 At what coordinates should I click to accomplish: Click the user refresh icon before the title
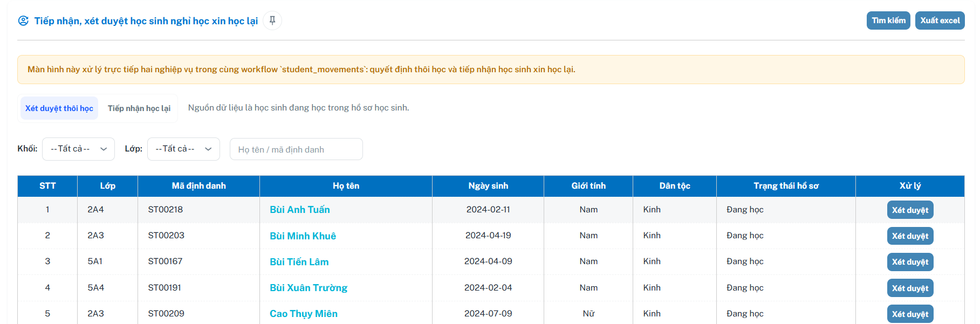tap(23, 21)
